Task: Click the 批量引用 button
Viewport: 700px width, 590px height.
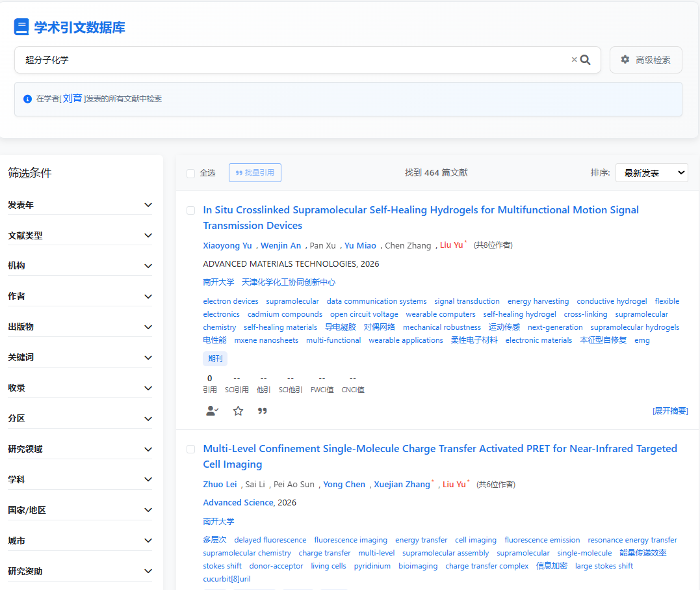Action: click(255, 173)
